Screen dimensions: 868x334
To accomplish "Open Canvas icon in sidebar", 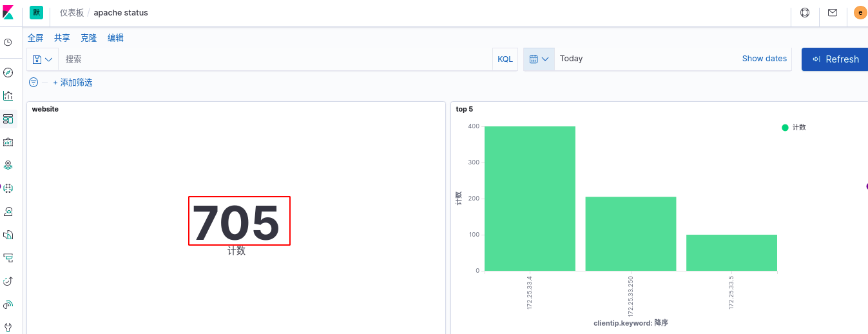I will pos(8,142).
